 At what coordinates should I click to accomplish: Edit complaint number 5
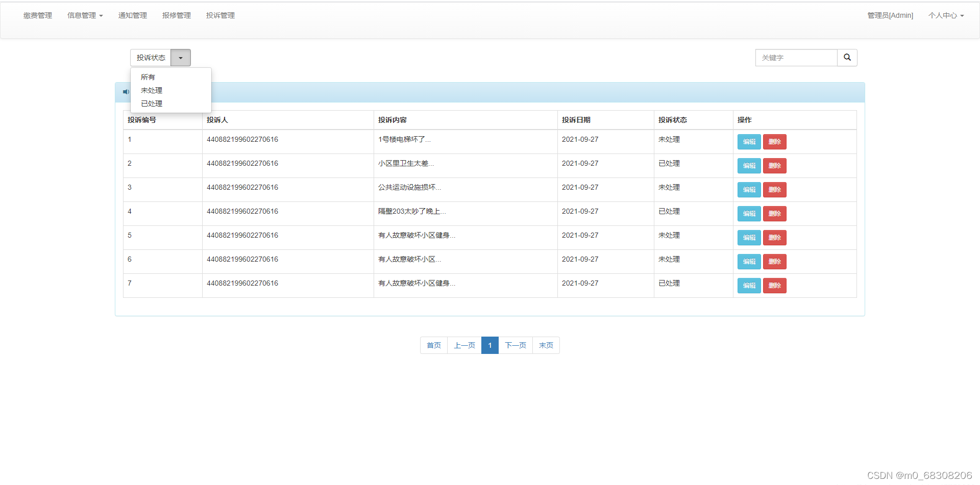pyautogui.click(x=749, y=238)
